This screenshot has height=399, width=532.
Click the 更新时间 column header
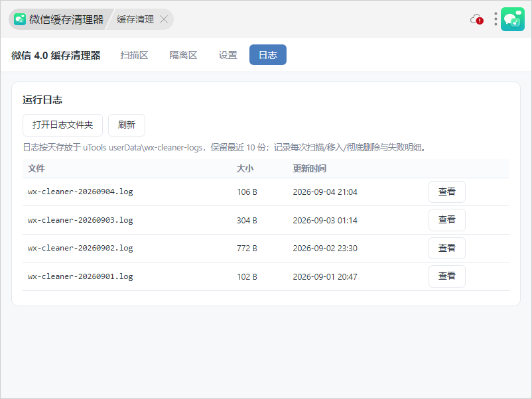(309, 168)
